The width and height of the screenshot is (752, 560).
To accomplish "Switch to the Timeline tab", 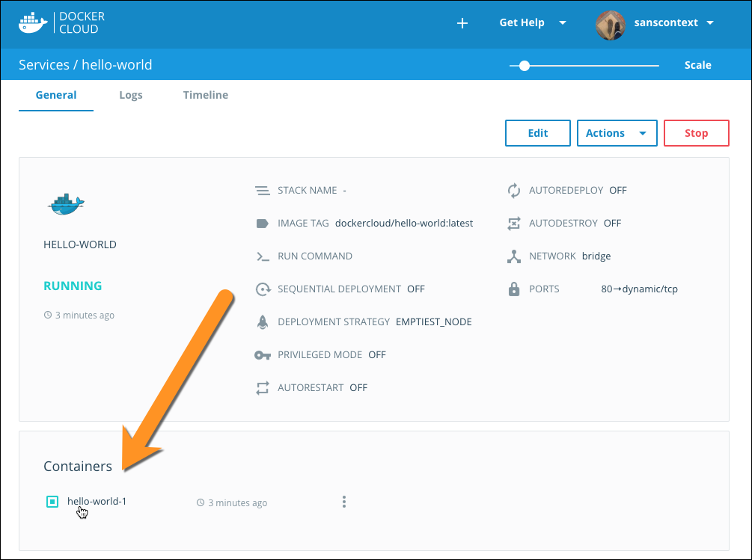I will tap(205, 95).
